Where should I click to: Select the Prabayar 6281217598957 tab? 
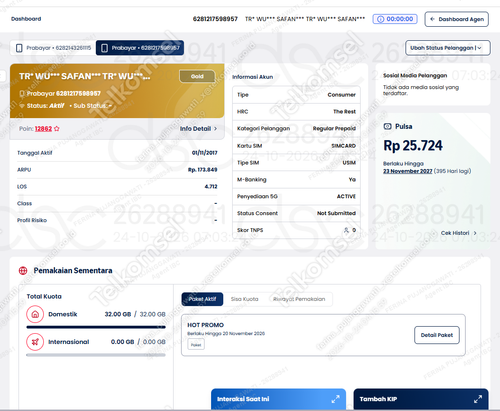(x=140, y=48)
